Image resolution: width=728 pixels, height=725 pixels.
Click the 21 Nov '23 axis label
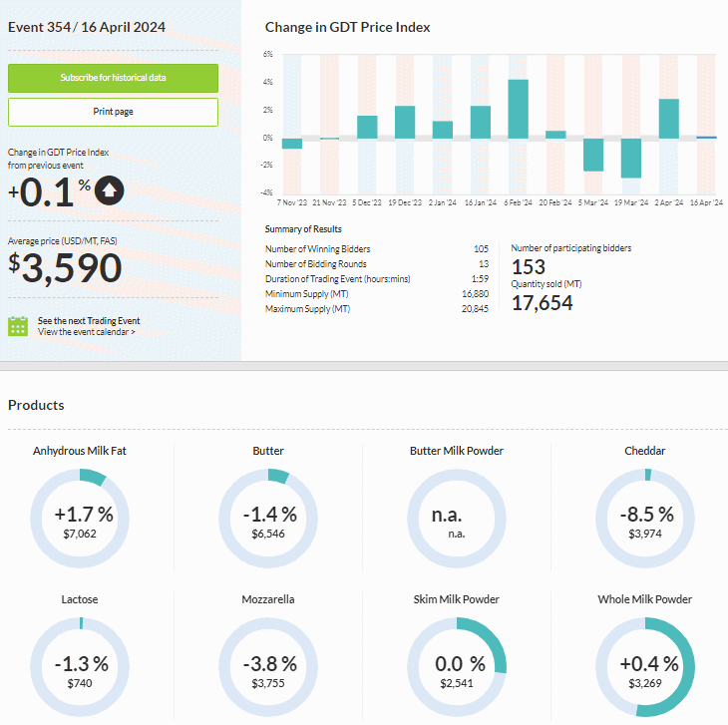329,202
